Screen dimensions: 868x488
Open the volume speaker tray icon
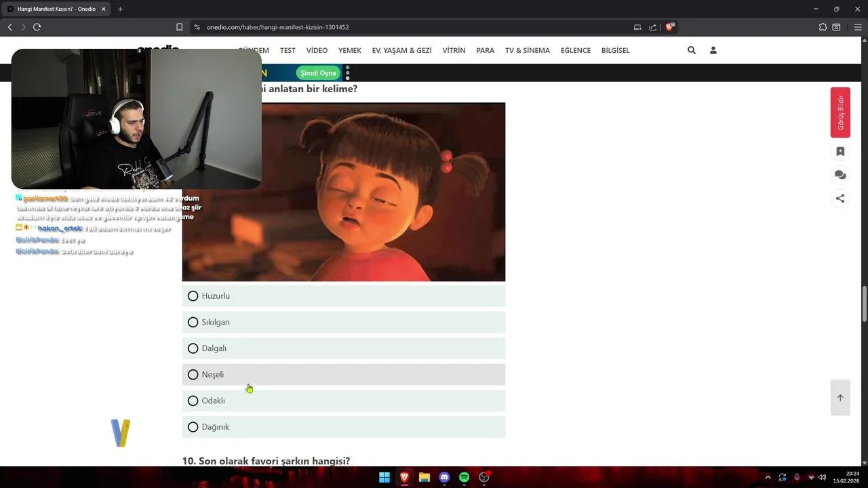[822, 477]
